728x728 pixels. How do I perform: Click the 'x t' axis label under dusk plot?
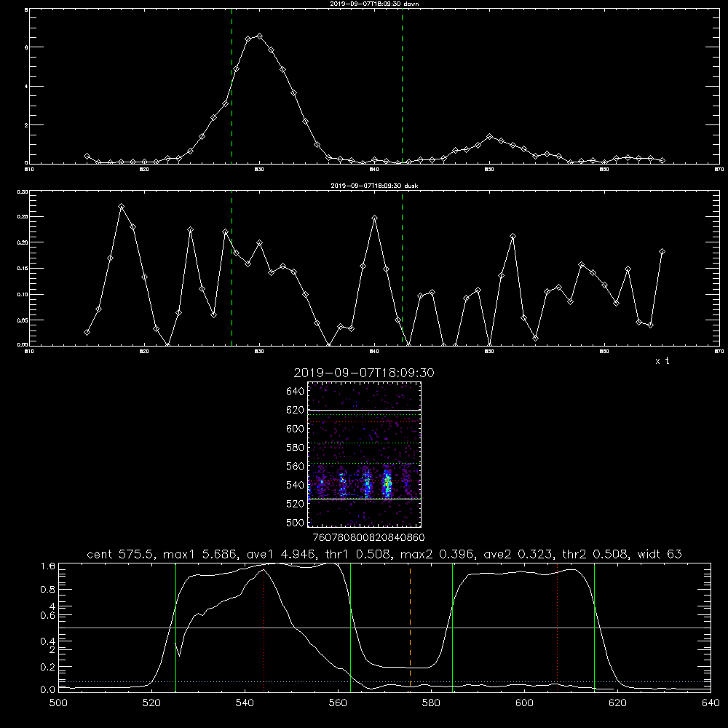662,361
